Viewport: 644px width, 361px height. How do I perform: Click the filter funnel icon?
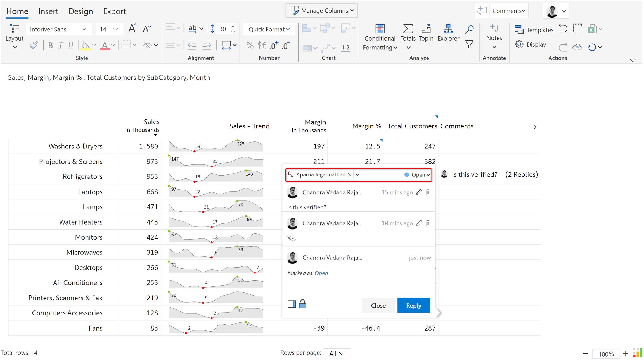point(469,44)
